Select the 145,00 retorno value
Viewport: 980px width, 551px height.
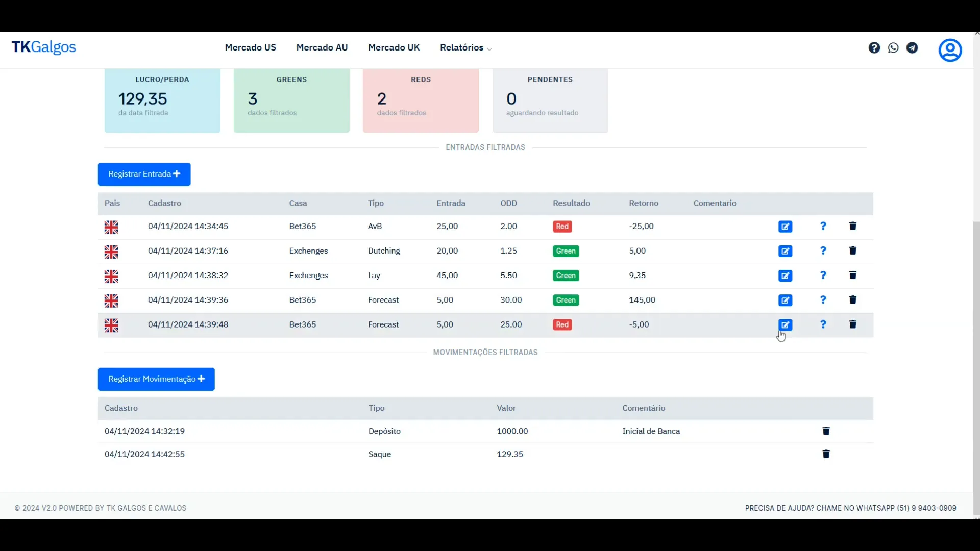642,300
